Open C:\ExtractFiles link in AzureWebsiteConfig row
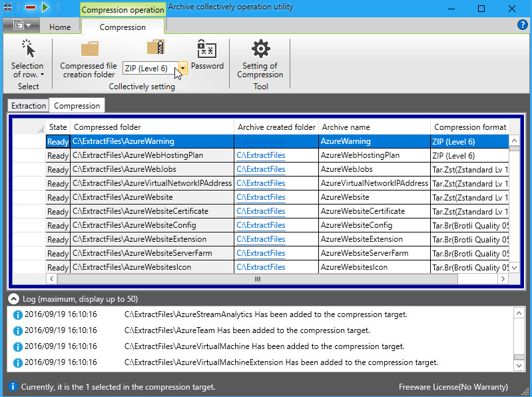The height and width of the screenshot is (397, 532). 261,225
